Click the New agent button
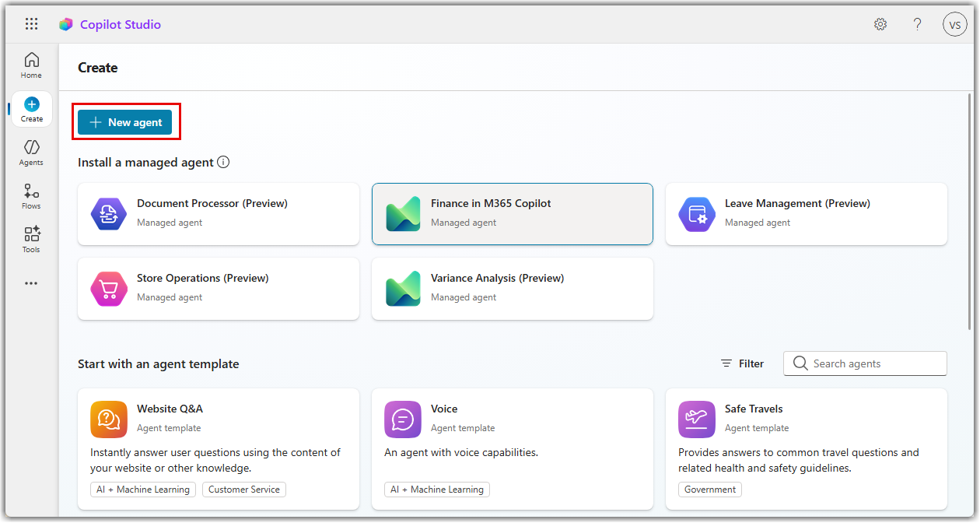980x523 pixels. (x=125, y=122)
